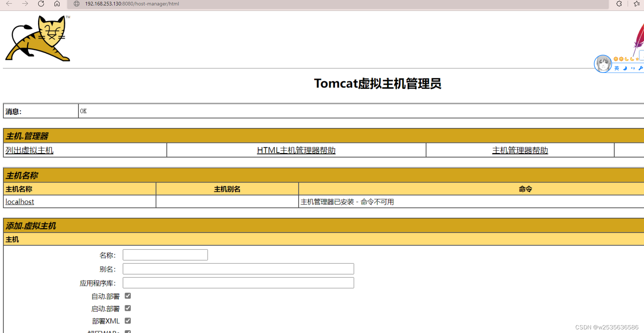The image size is (644, 333).
Task: Click the 命令 column header
Action: coord(471,189)
